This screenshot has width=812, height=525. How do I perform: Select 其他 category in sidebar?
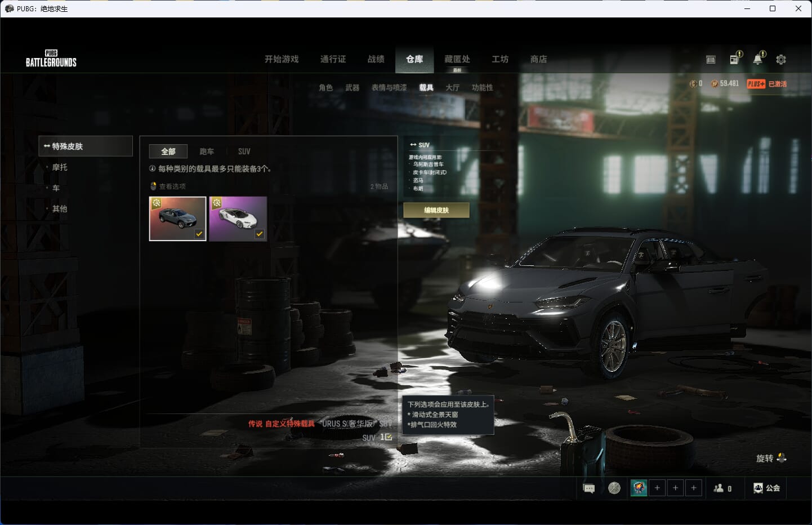click(x=60, y=209)
